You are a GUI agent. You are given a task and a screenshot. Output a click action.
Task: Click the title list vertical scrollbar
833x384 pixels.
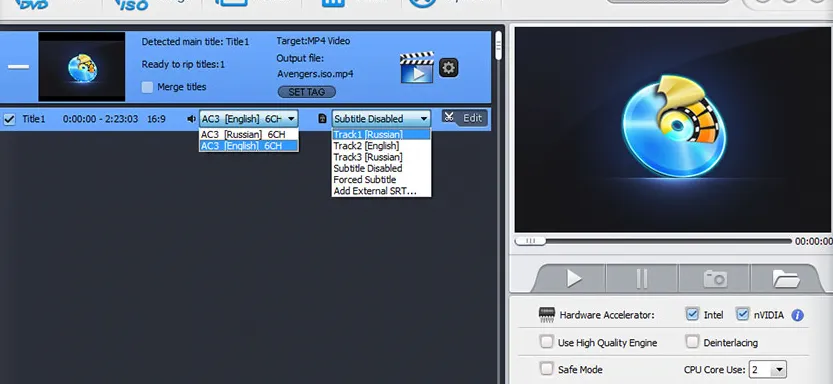tap(498, 45)
